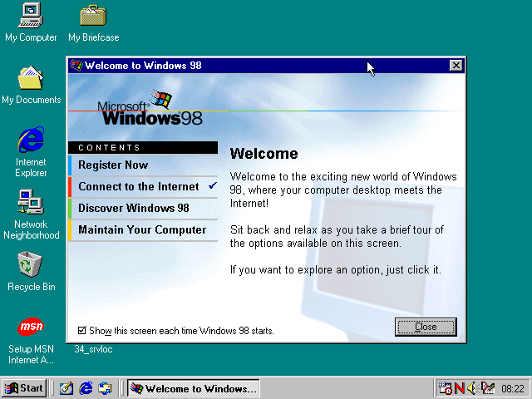The height and width of the screenshot is (399, 532).
Task: Open Register Now in the contents list
Action: 142,165
